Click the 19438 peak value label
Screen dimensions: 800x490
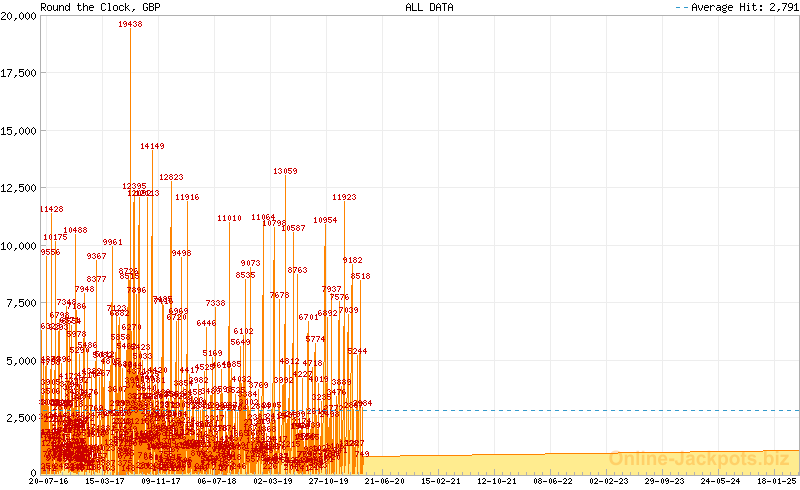click(130, 24)
